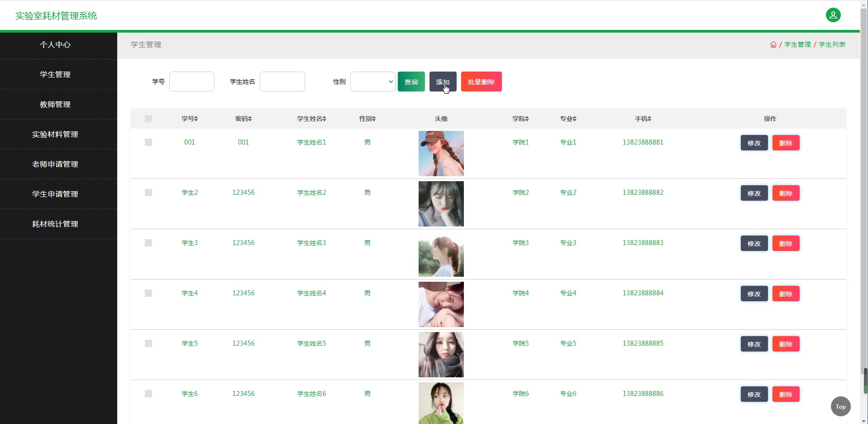Click 修改 for 学生姓名1

click(x=754, y=143)
